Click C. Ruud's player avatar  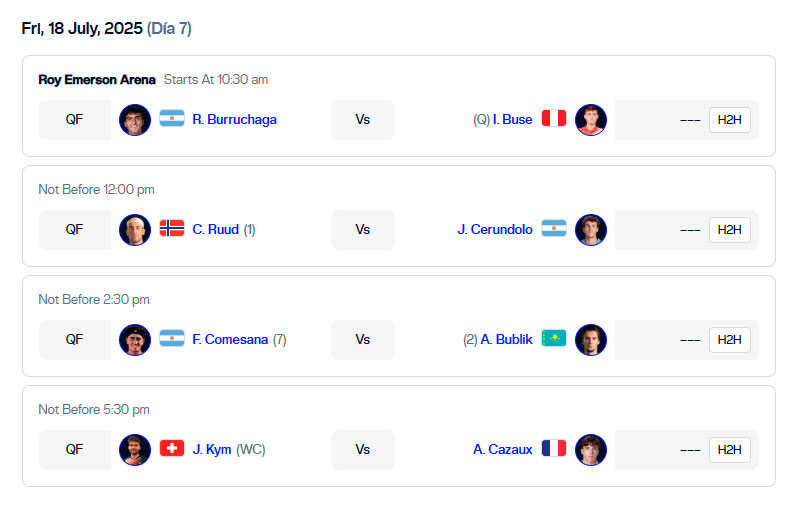click(135, 230)
